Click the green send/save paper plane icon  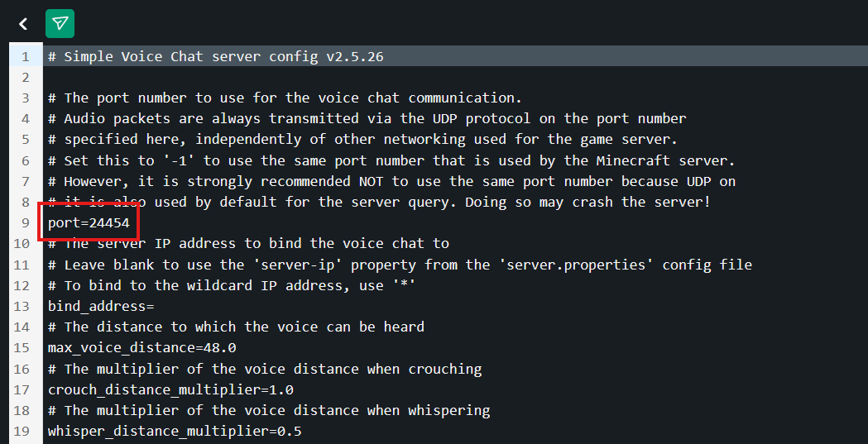tap(60, 23)
